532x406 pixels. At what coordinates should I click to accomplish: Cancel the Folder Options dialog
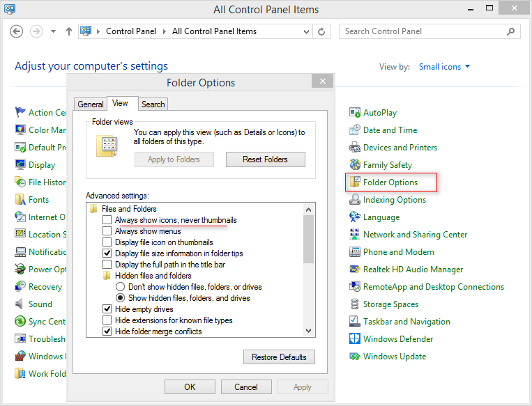(246, 387)
